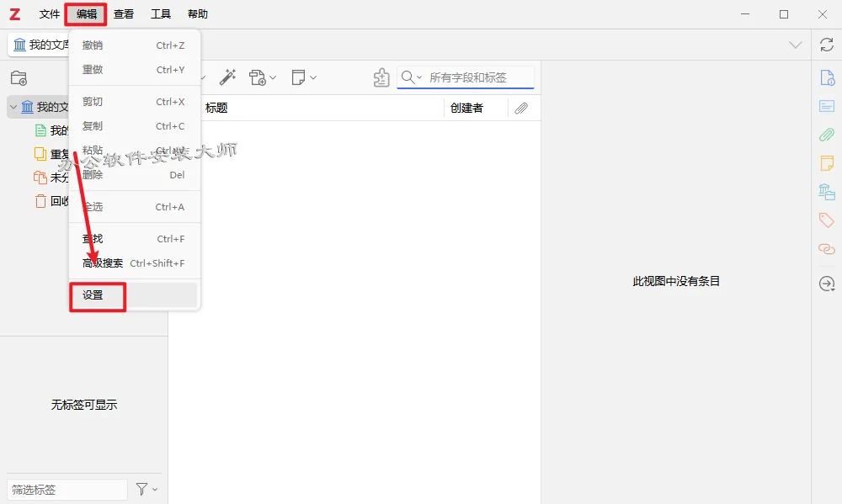Expand the tab list chevron
842x504 pixels.
click(x=796, y=45)
